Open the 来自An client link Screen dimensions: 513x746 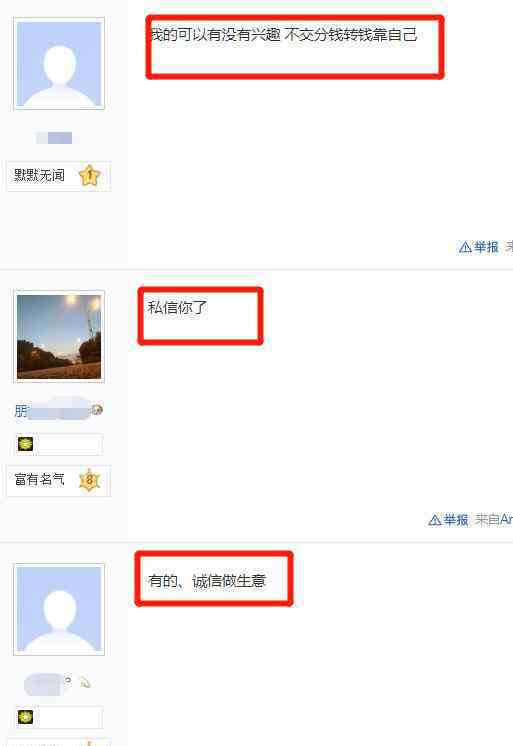click(x=493, y=520)
